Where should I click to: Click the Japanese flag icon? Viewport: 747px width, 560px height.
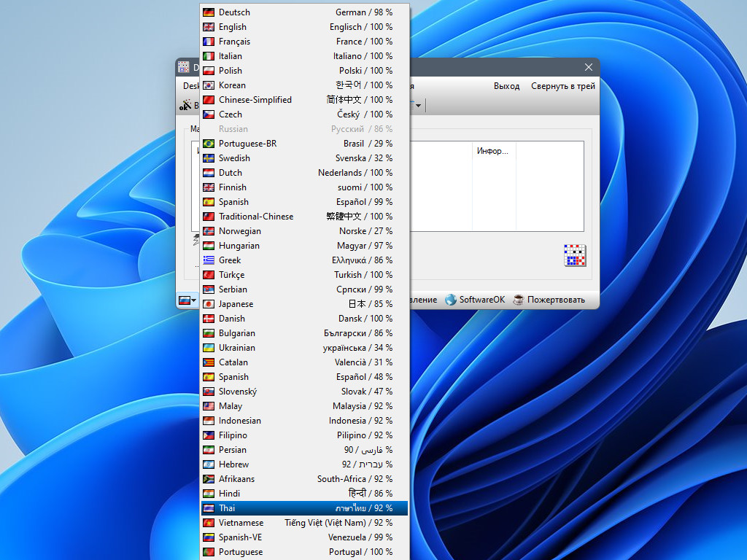coord(208,304)
